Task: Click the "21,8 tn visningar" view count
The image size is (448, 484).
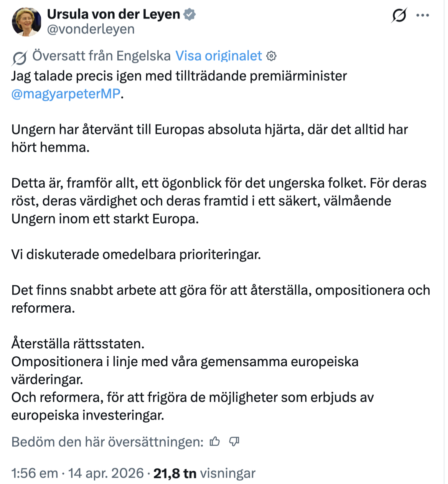Action: pos(204,473)
